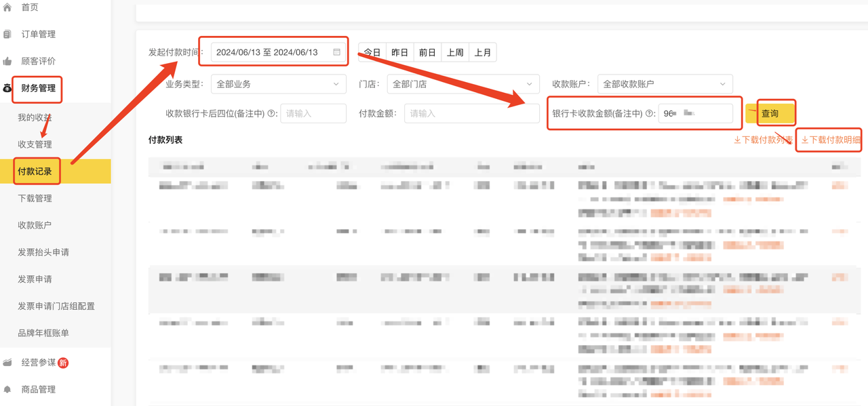868x406 pixels.
Task: Select the 上月 quick date option
Action: (483, 52)
